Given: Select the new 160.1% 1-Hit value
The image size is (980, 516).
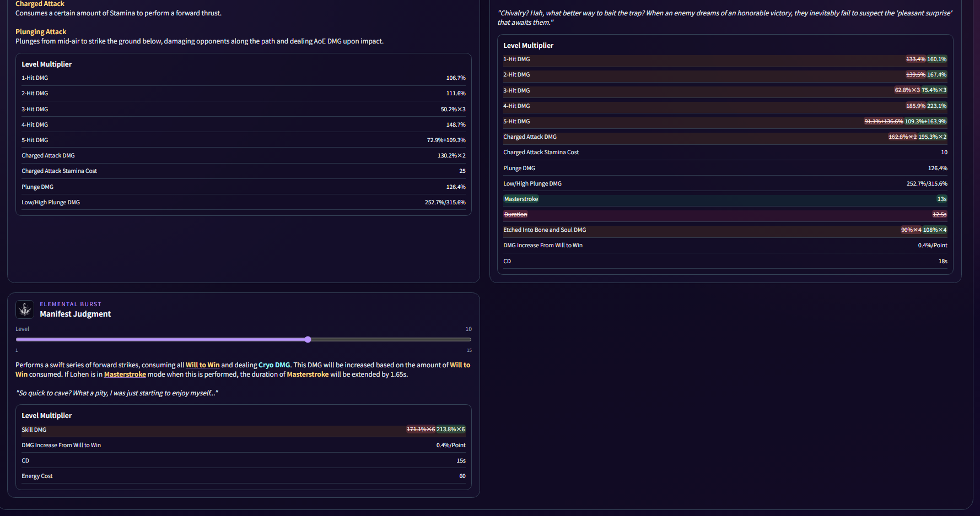Looking at the screenshot, I should pyautogui.click(x=936, y=59).
